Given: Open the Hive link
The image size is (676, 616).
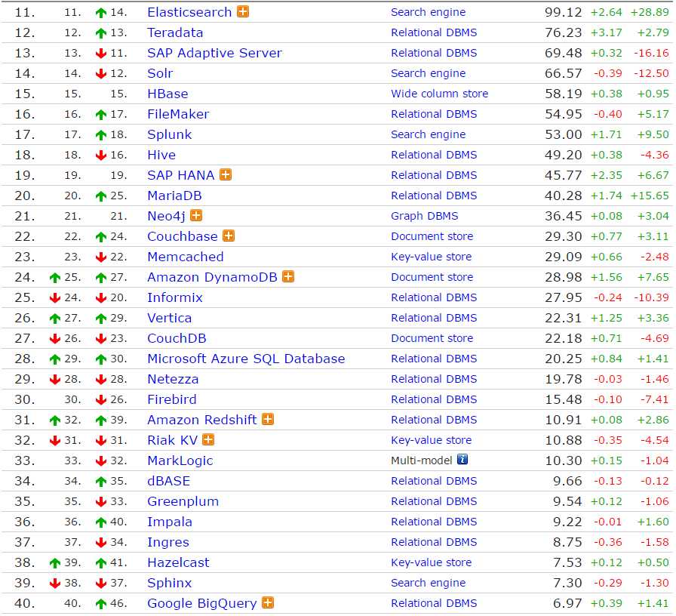Looking at the screenshot, I should pyautogui.click(x=161, y=155).
